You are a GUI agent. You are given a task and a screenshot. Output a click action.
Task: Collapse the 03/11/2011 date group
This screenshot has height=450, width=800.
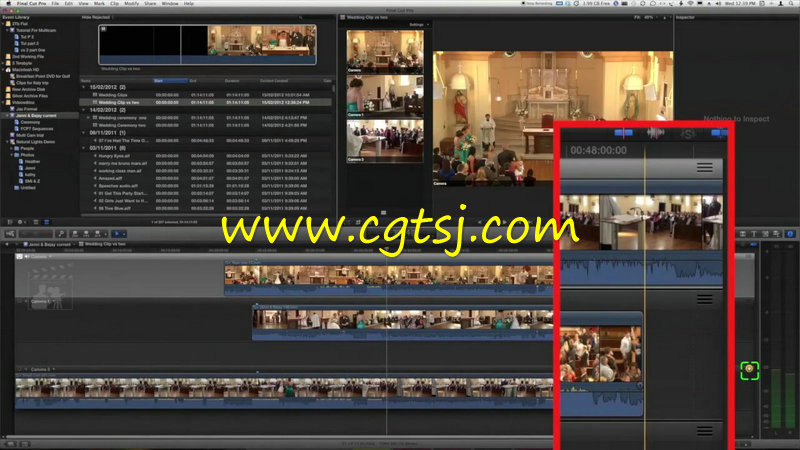coord(84,148)
